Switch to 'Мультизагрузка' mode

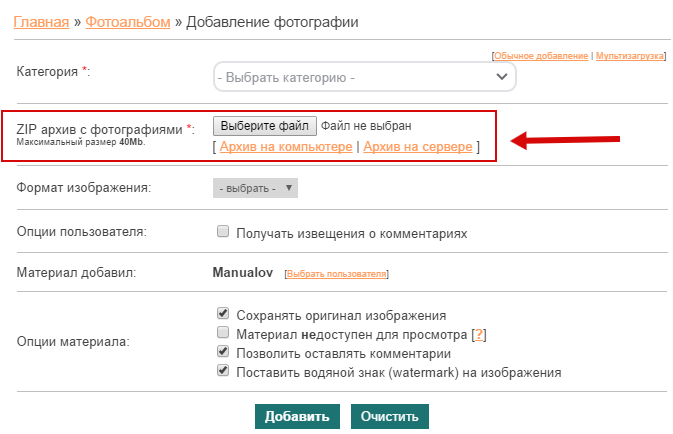(x=629, y=57)
